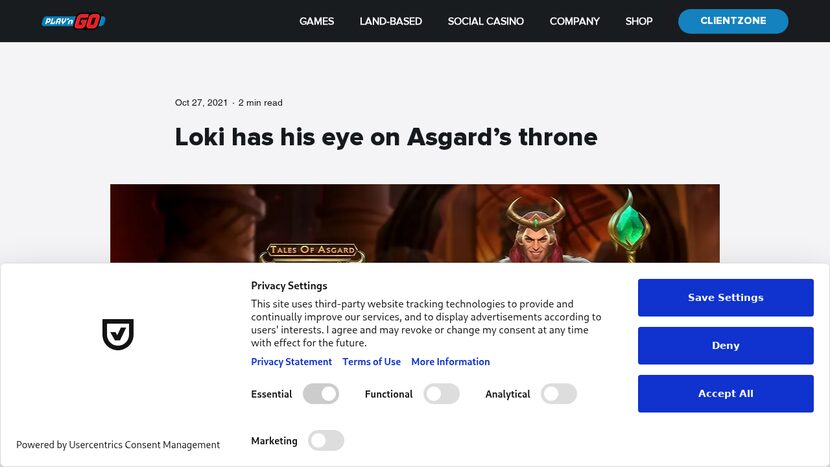Open the Terms of Use link

click(371, 362)
